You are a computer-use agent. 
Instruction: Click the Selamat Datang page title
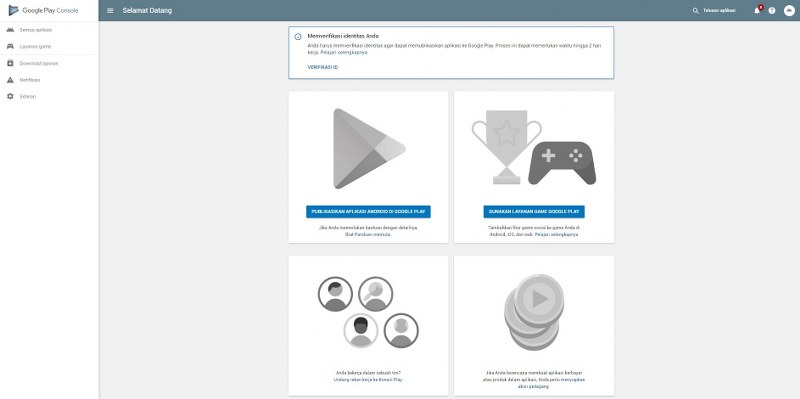[147, 11]
